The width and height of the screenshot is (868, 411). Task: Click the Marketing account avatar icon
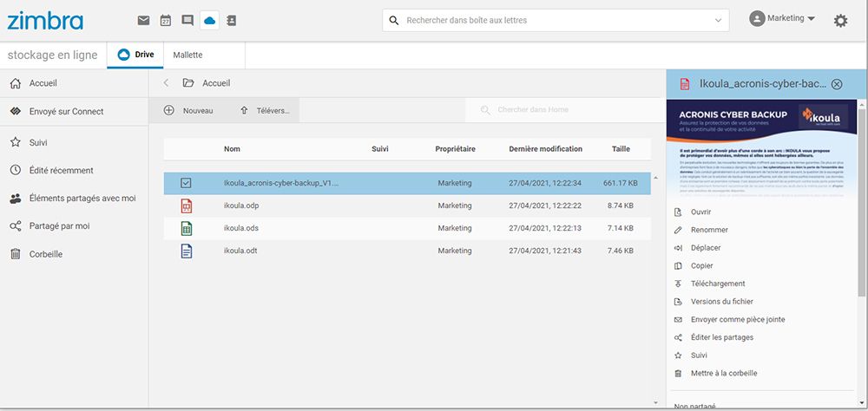[757, 19]
